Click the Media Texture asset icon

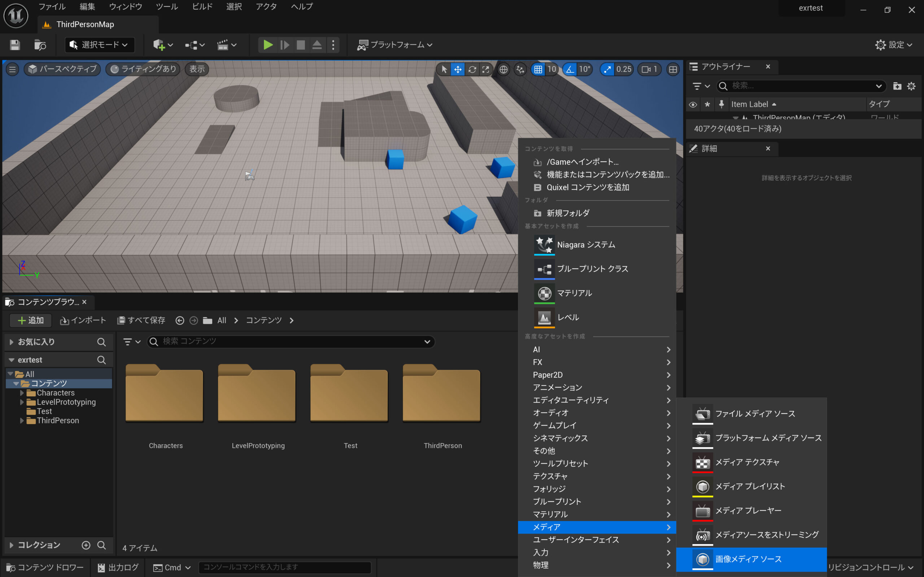click(x=702, y=463)
